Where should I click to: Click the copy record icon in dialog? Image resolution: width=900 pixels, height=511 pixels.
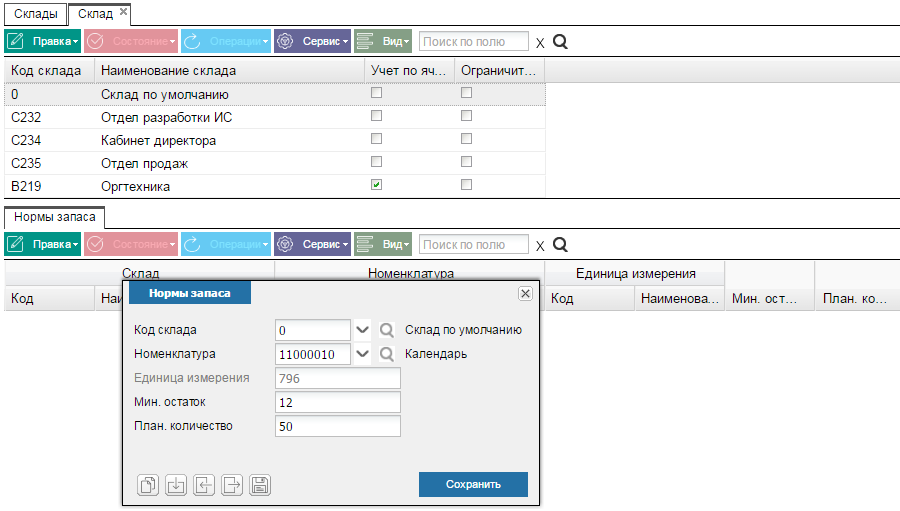(x=148, y=485)
